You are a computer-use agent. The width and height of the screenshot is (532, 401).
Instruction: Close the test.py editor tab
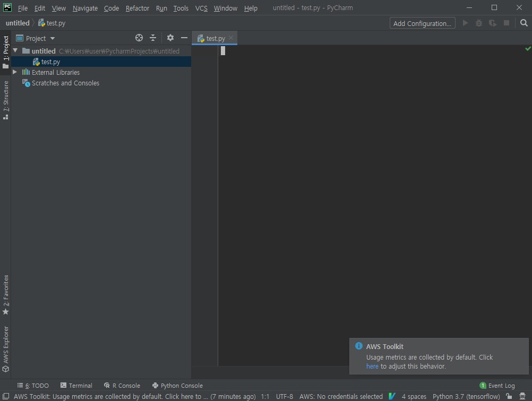pyautogui.click(x=231, y=38)
